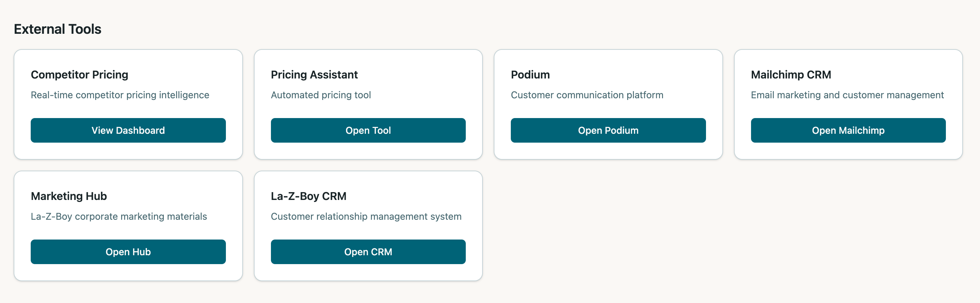Launch Podium via Open Podium button
The image size is (980, 303).
(x=608, y=130)
